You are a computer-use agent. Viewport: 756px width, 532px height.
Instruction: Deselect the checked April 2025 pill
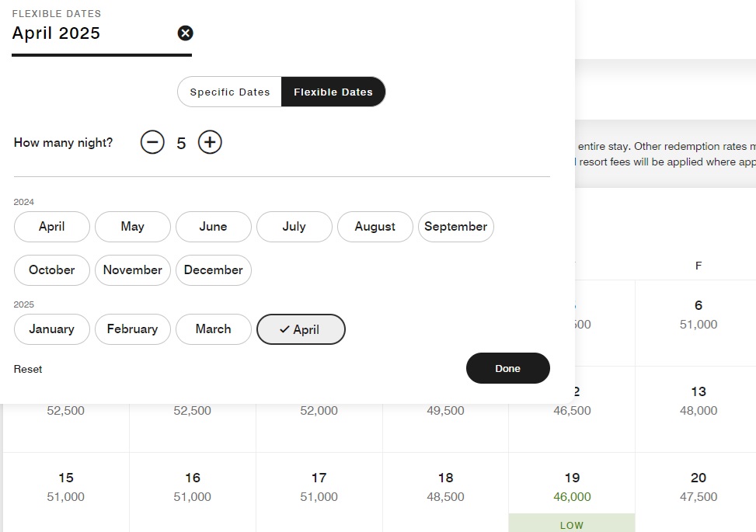pyautogui.click(x=301, y=329)
